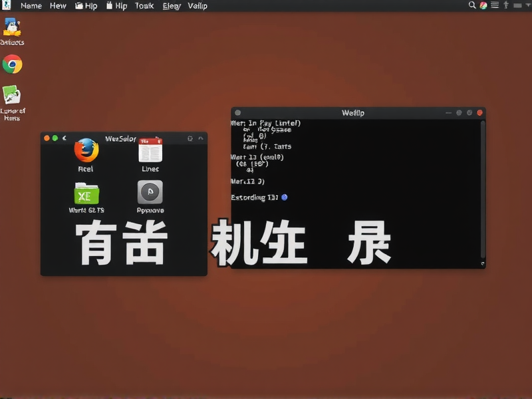The width and height of the screenshot is (532, 399).
Task: Open the Lines document icon
Action: [150, 152]
